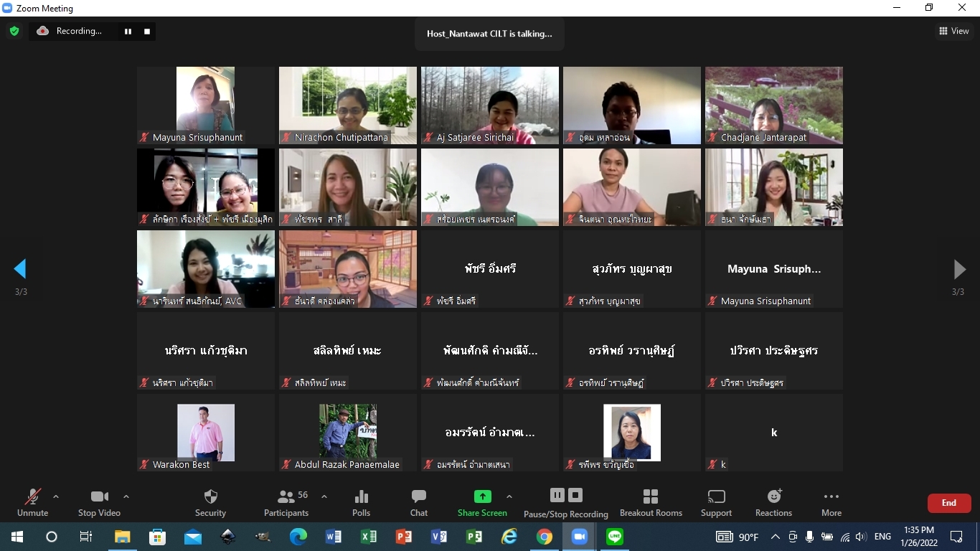Open the Security shield options

coord(210,502)
